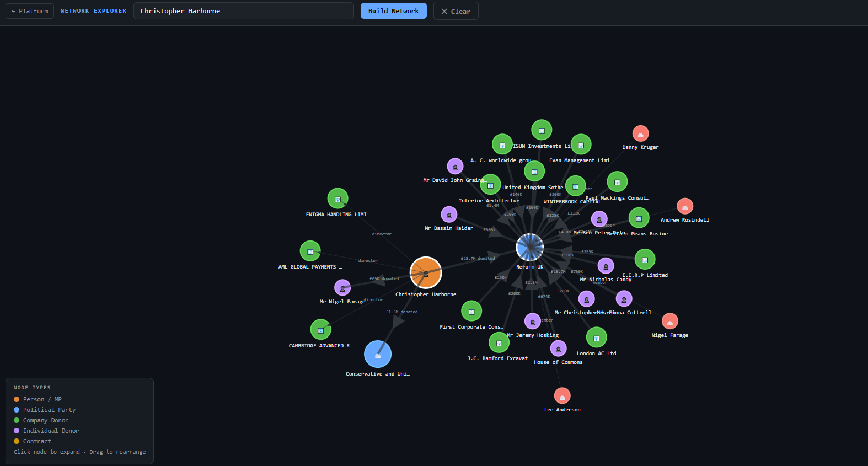
Task: Click the Interior Architectur… company node
Action: [x=490, y=185]
